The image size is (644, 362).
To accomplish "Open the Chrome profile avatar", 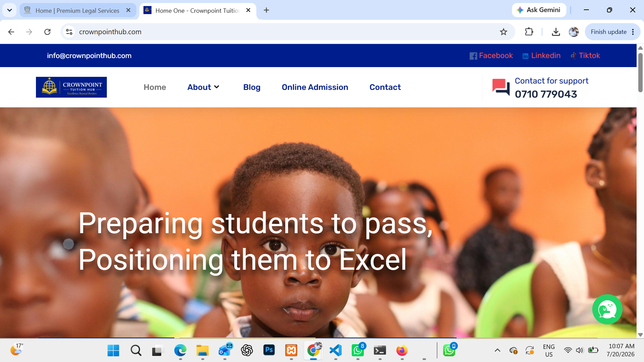I will (574, 32).
